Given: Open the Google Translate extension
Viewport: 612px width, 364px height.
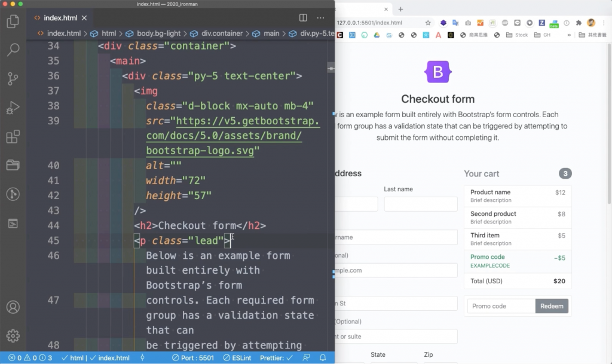Looking at the screenshot, I should tap(455, 23).
